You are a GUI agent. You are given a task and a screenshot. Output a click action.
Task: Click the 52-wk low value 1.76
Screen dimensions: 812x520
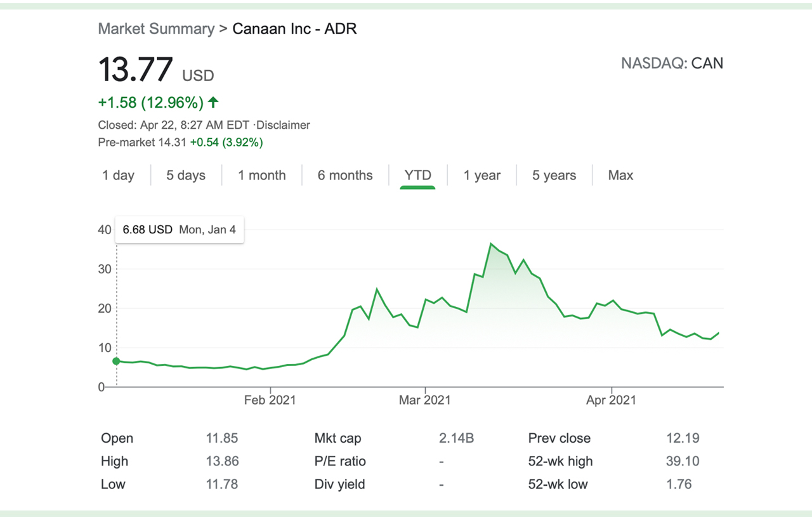click(679, 484)
